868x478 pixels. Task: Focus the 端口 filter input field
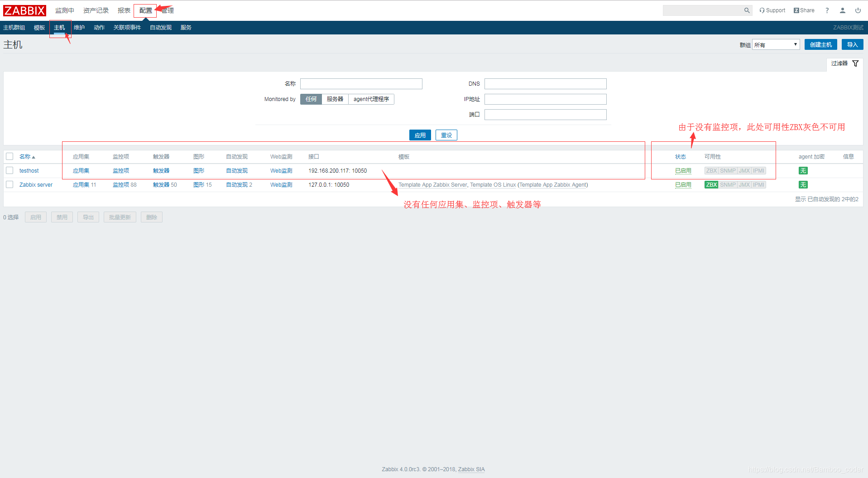(546, 115)
